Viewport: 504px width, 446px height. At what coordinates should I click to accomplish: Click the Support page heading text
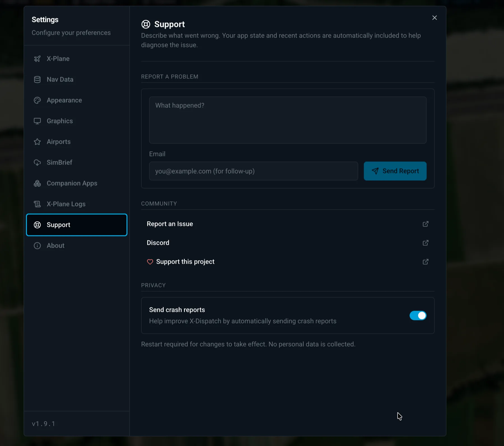click(169, 24)
